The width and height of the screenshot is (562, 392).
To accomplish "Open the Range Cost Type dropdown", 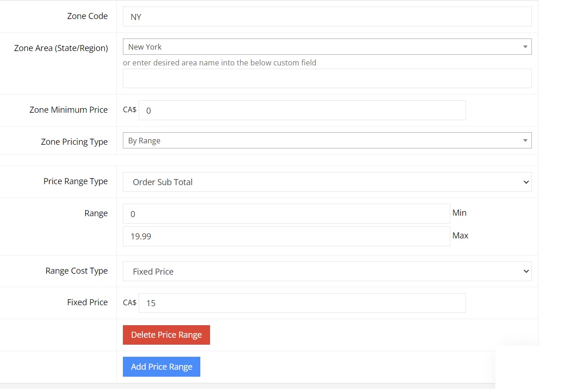I will 327,271.
